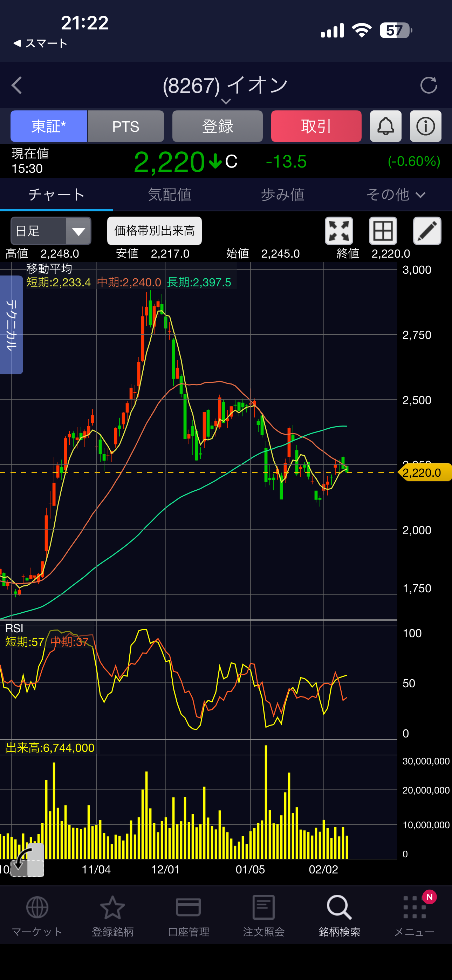
Task: Open price alert bell settings
Action: [385, 126]
